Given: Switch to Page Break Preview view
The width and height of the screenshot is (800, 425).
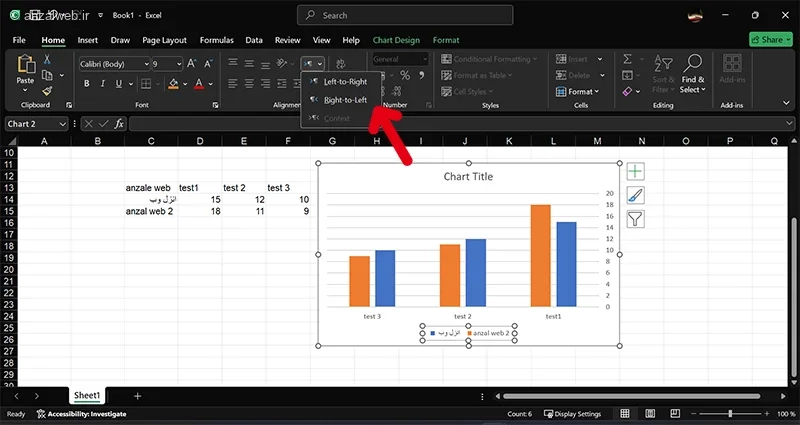Looking at the screenshot, I should pos(675,413).
